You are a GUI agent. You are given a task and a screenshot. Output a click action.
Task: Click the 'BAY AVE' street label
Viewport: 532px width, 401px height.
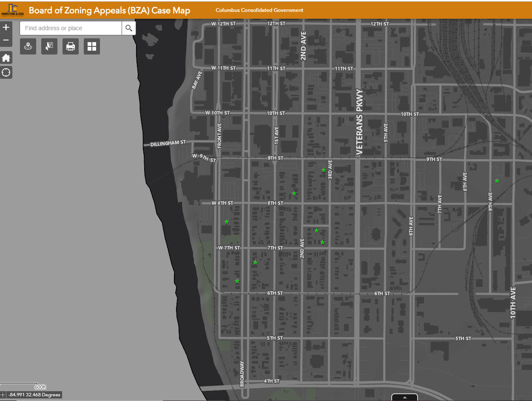point(197,80)
